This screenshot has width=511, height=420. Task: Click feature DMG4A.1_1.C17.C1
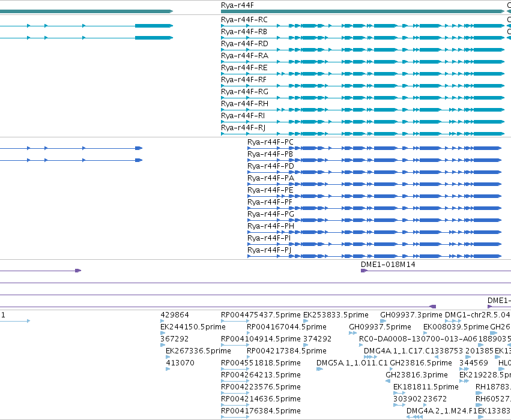click(x=400, y=352)
